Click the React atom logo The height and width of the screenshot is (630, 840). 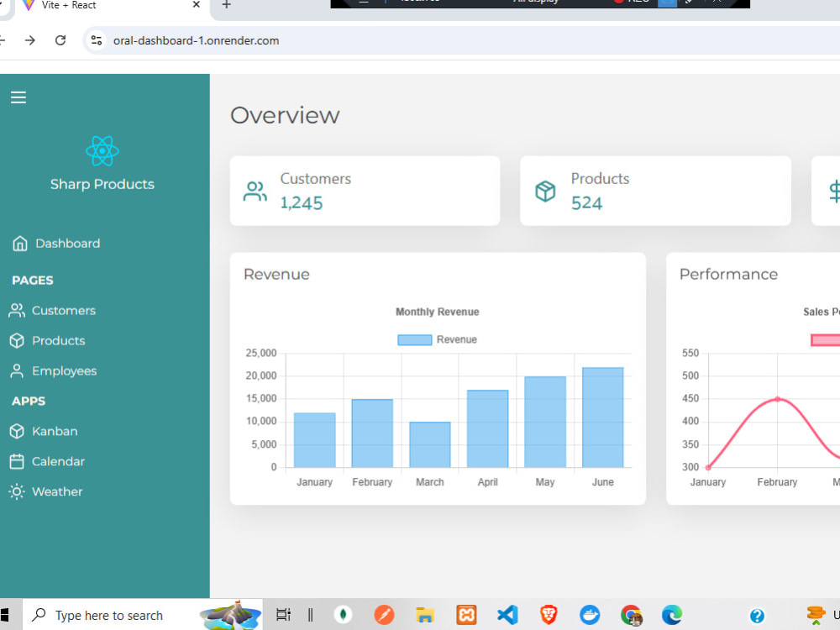point(102,151)
